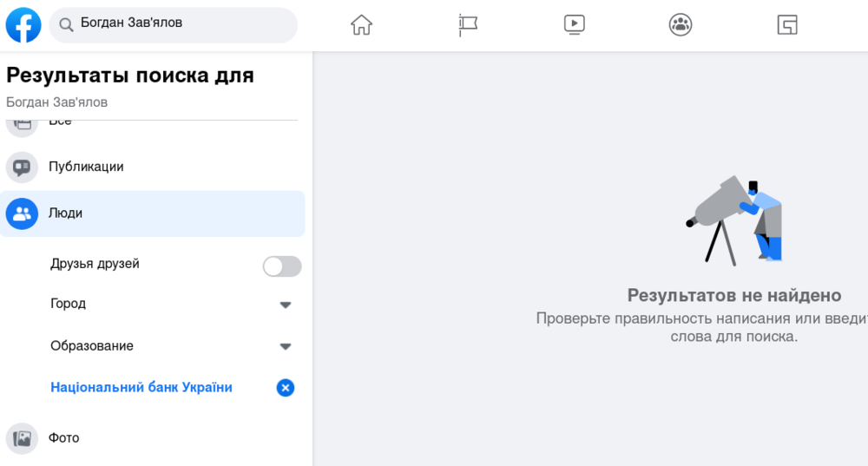868x466 pixels.
Task: Open the Groups icon
Action: (x=681, y=25)
